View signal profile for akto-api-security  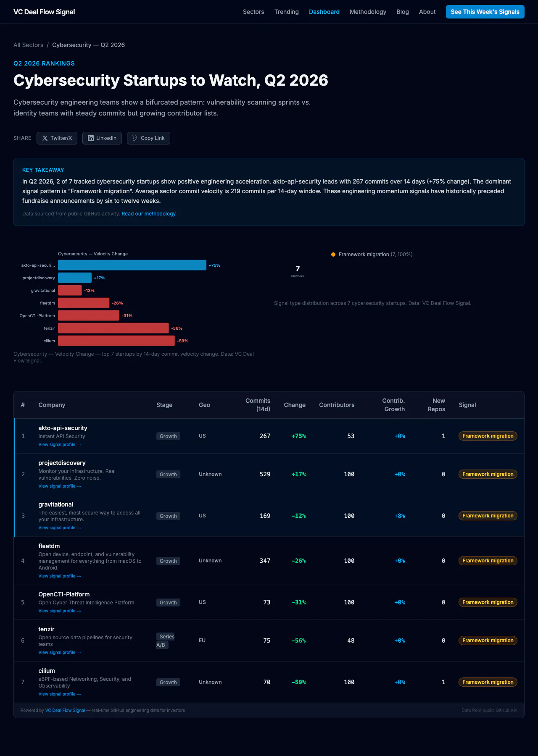[x=60, y=444]
